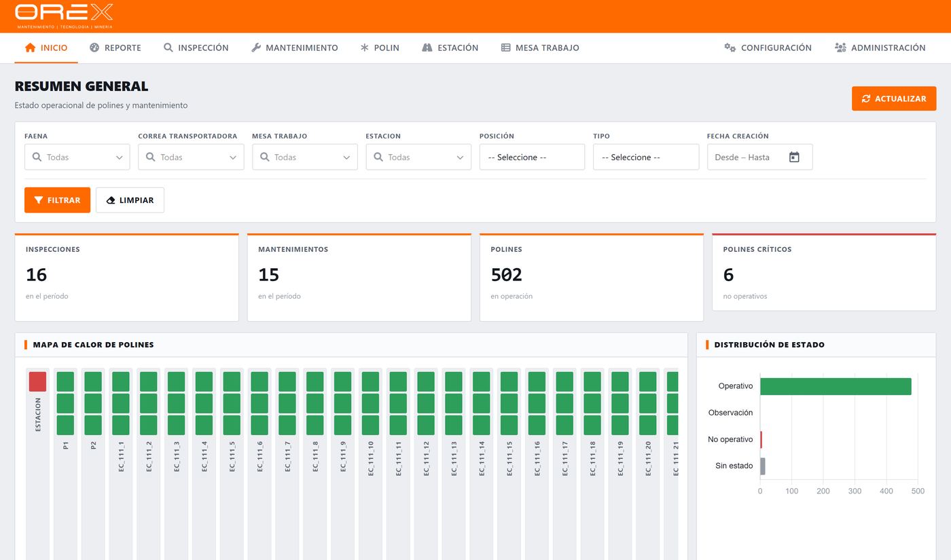Click the eraser icon on LIMPIAR
951x560 pixels.
(x=111, y=200)
